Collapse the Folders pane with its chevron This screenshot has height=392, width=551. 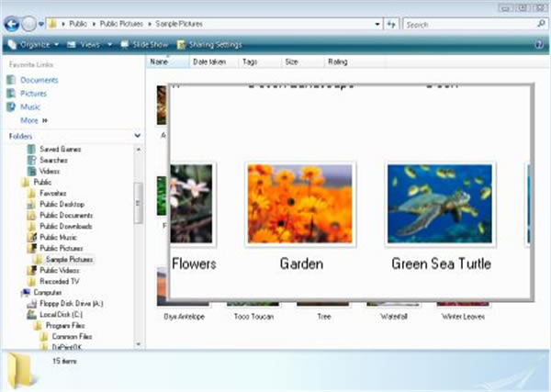[x=137, y=136]
